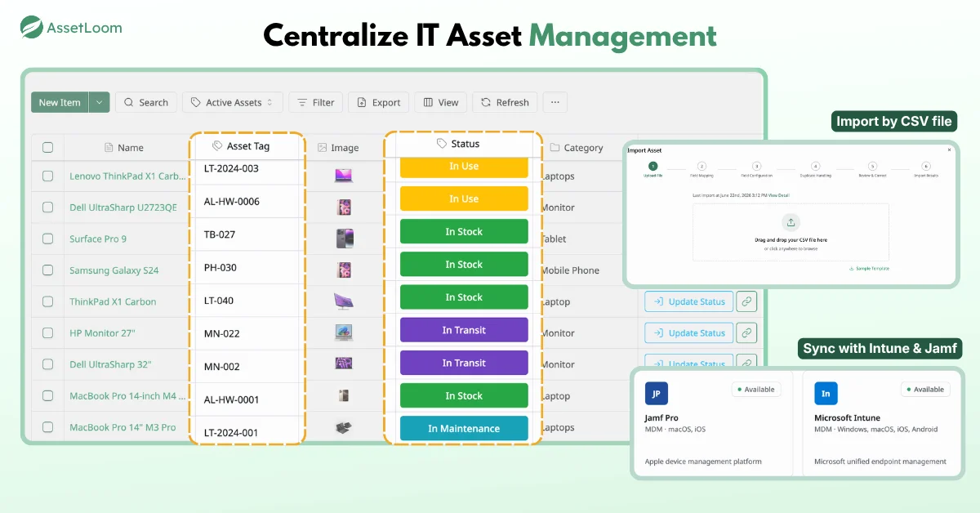
Task: Tick the ThinkPad X1 Carbon row checkbox
Action: [47, 301]
